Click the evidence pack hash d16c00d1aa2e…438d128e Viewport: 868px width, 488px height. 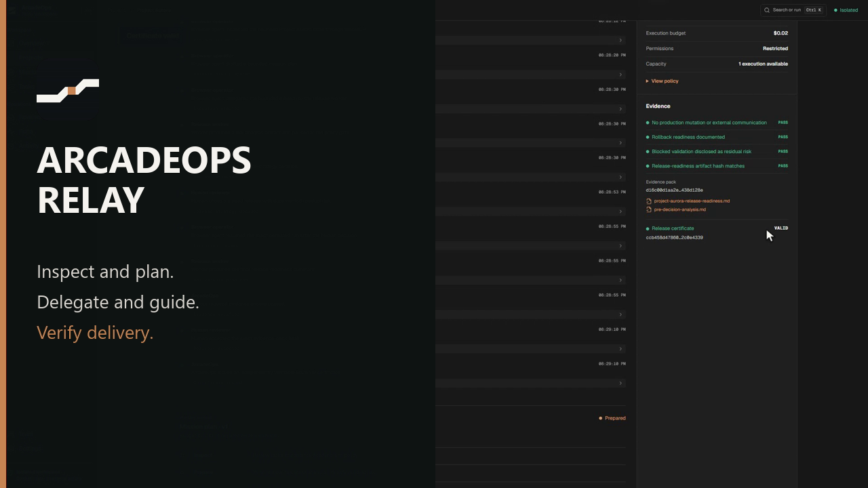click(674, 190)
